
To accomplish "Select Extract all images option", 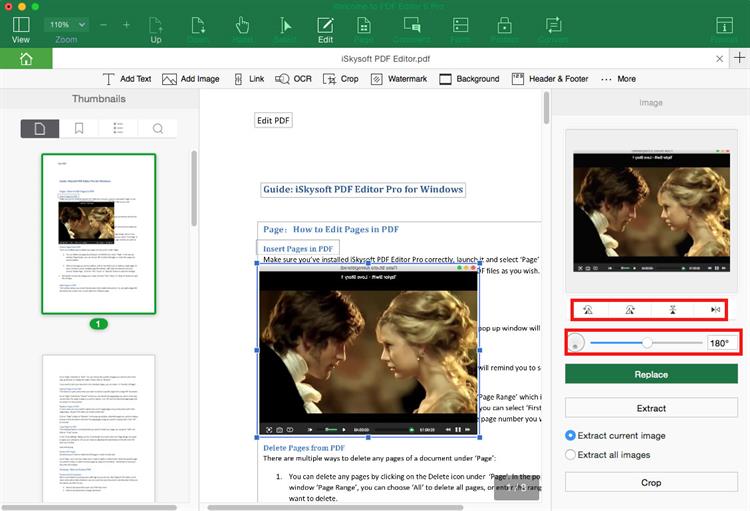I will point(608,455).
